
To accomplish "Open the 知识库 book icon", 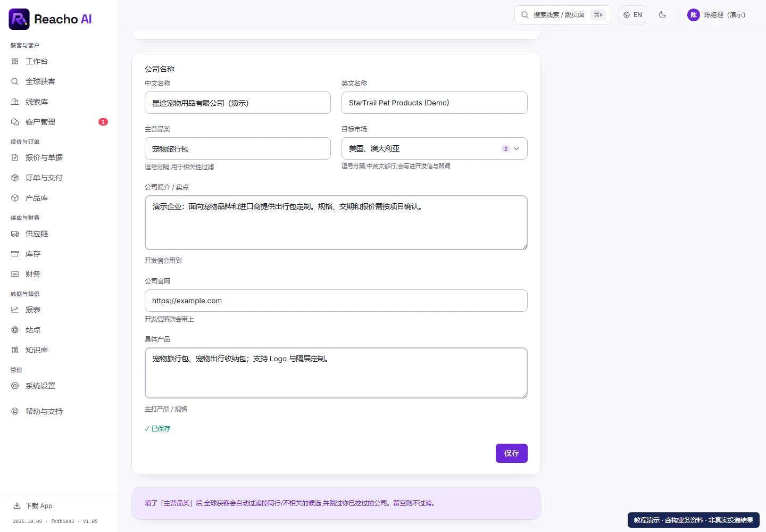I will 15,350.
